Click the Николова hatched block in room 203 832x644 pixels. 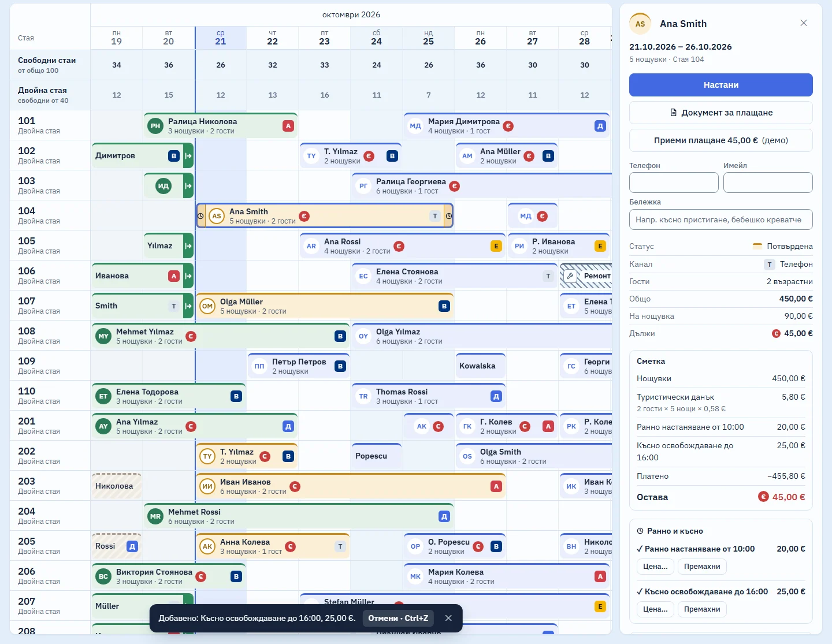pyautogui.click(x=117, y=486)
